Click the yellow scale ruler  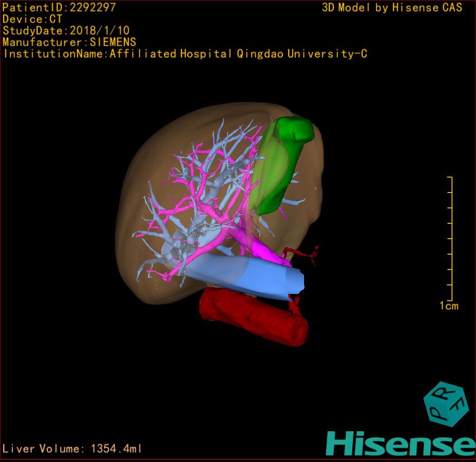point(451,239)
